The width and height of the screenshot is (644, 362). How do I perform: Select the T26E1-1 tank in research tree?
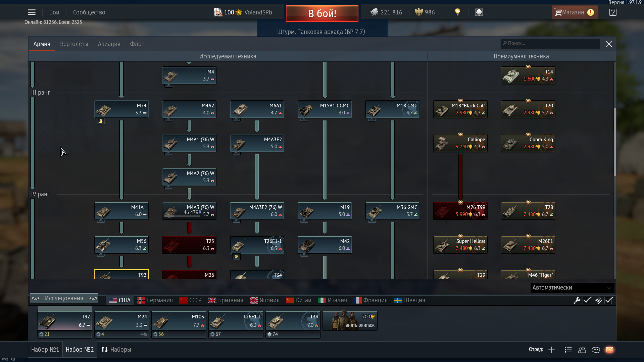point(257,245)
